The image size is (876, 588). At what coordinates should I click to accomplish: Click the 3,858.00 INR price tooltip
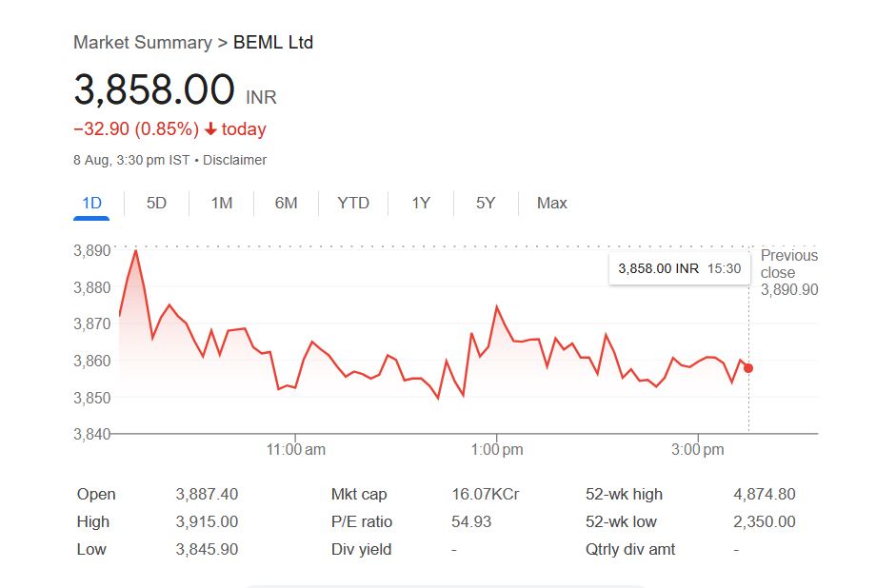679,268
